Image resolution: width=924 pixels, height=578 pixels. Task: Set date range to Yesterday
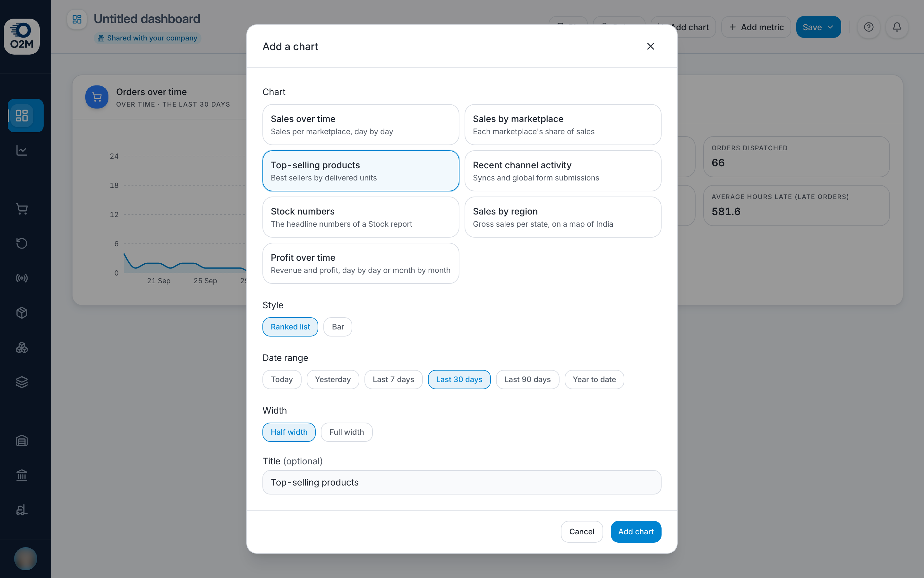(333, 380)
